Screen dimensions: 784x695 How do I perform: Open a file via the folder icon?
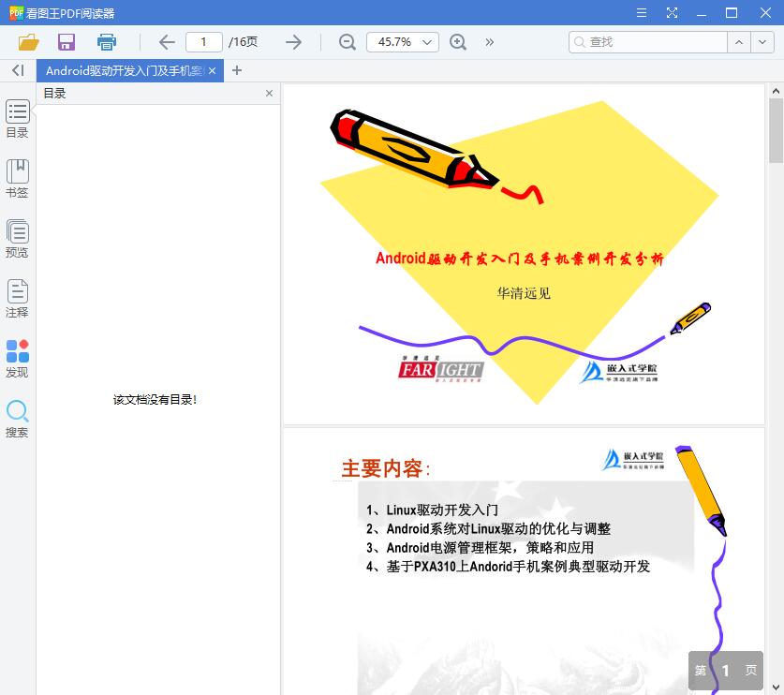tap(27, 42)
